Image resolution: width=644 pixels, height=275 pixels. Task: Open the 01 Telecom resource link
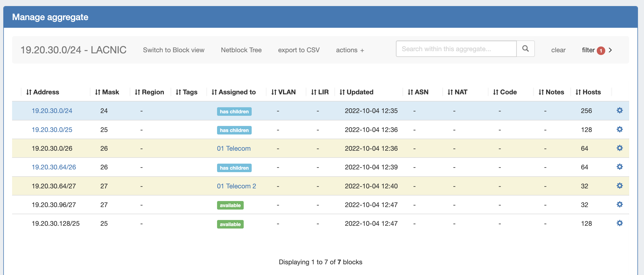click(234, 148)
